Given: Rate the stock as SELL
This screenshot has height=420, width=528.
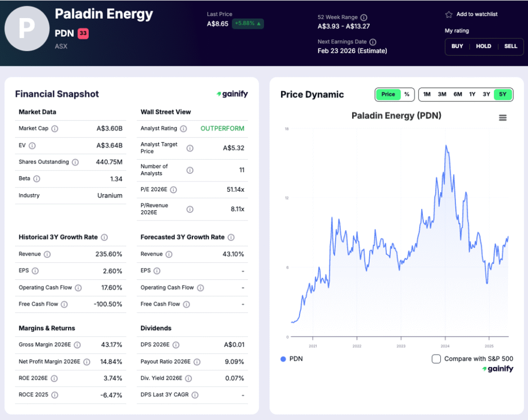Looking at the screenshot, I should pos(510,46).
